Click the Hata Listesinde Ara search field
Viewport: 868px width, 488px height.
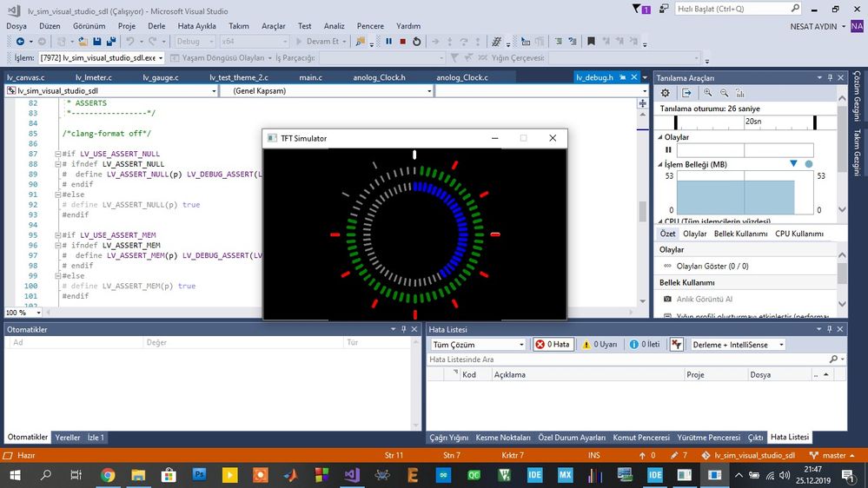pyautogui.click(x=628, y=359)
